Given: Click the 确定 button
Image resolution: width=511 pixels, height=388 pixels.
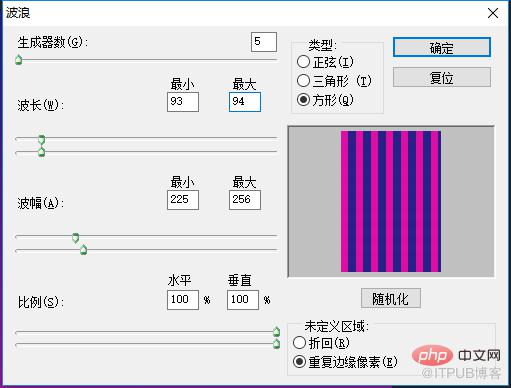Looking at the screenshot, I should click(x=442, y=47).
